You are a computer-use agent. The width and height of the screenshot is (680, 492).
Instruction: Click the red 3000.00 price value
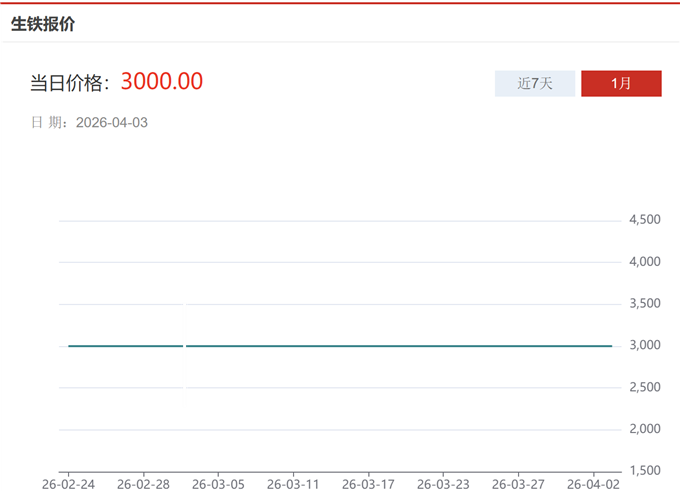pyautogui.click(x=162, y=82)
